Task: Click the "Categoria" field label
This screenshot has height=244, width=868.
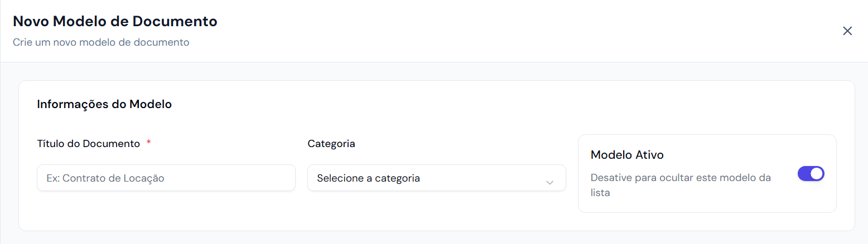Action: pos(331,144)
